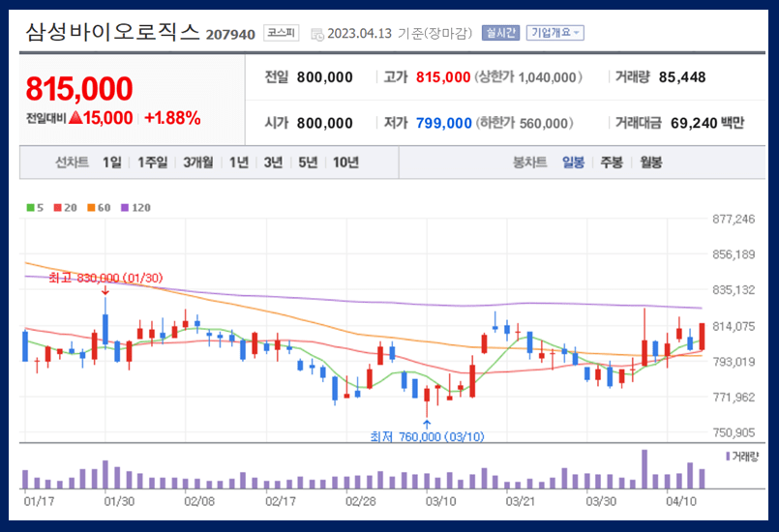Screen dimensions: 779x532
Task: Click the 최저 760,000 (03/10) annotation
Action: pos(428,436)
